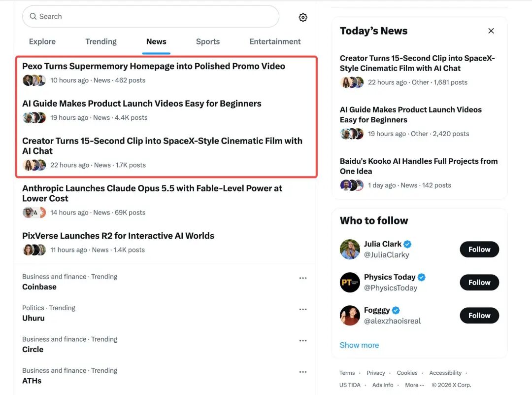Open Pexo Turns Supermemory Homepage headline
Screen dimensions: 532x395
(154, 66)
